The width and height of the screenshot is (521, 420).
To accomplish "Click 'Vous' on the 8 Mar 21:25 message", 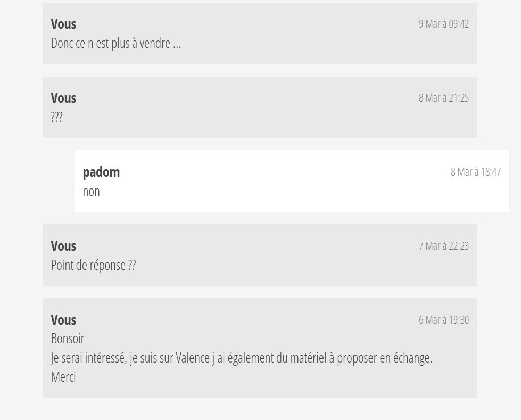I will pos(63,98).
